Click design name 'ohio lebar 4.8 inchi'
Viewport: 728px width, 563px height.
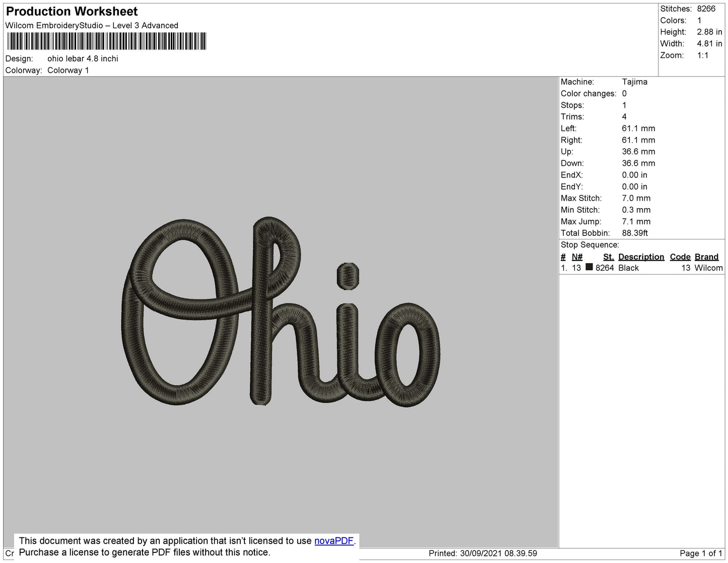(x=83, y=58)
